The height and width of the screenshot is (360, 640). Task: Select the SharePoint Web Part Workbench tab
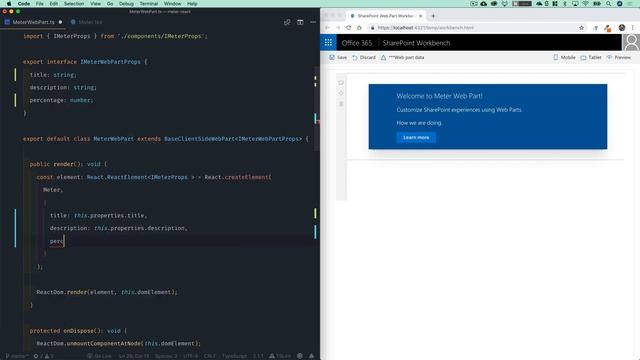click(385, 16)
